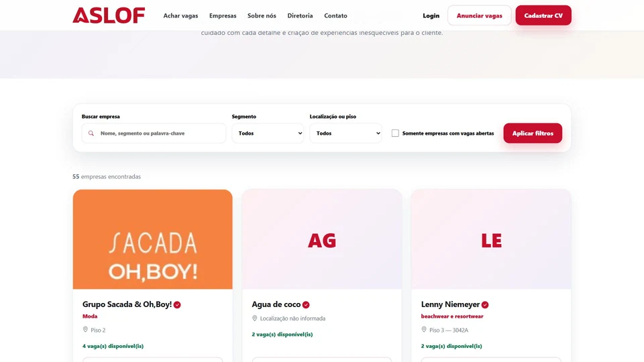Click the Anunciar vagas button
The width and height of the screenshot is (644, 362).
[479, 15]
